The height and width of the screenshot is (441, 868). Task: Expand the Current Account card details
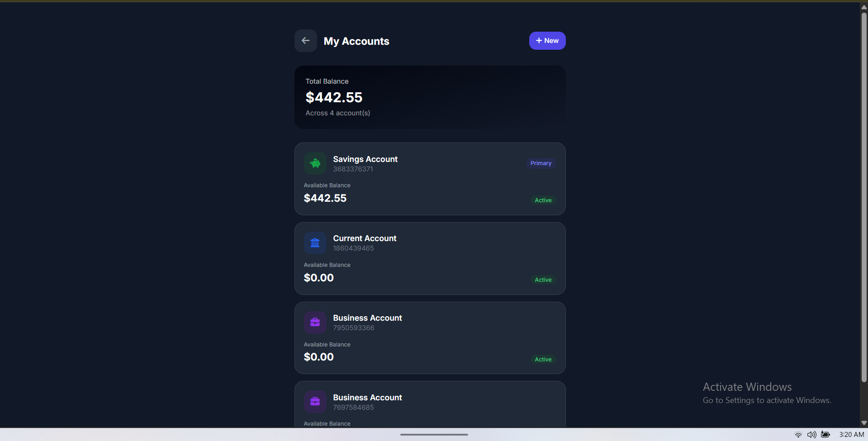(429, 259)
